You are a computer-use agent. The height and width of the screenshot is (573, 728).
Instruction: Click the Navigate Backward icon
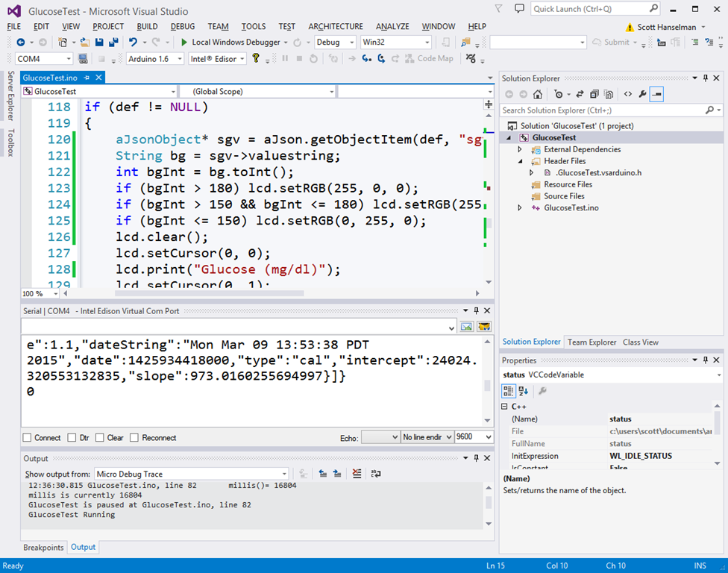pos(20,43)
